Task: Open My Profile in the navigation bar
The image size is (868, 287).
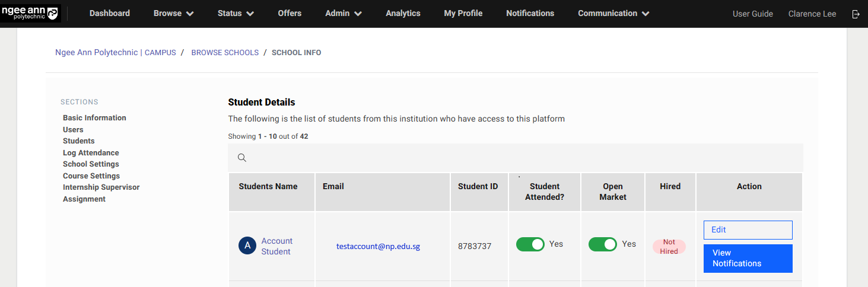Action: coord(463,13)
